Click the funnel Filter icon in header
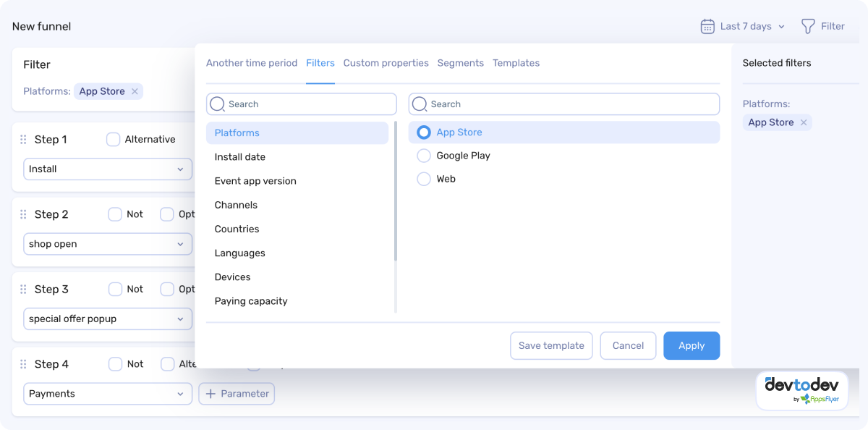The image size is (868, 430). point(808,27)
